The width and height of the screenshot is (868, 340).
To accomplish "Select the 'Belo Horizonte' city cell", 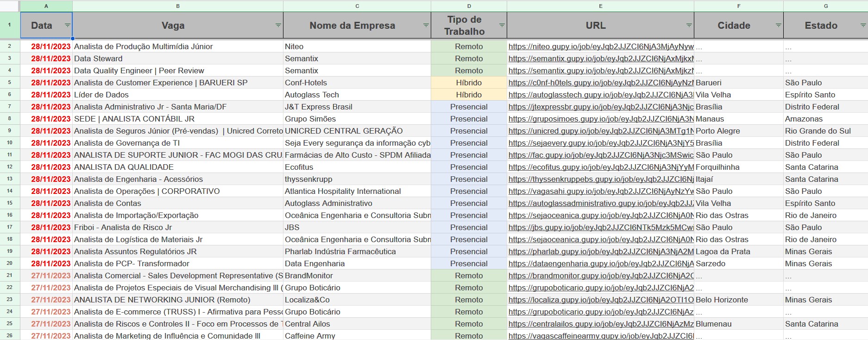I will (739, 300).
